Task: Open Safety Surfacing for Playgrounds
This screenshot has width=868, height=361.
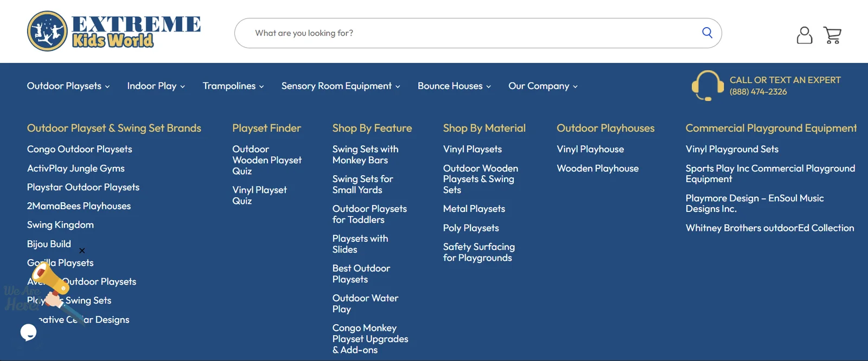Action: [478, 252]
